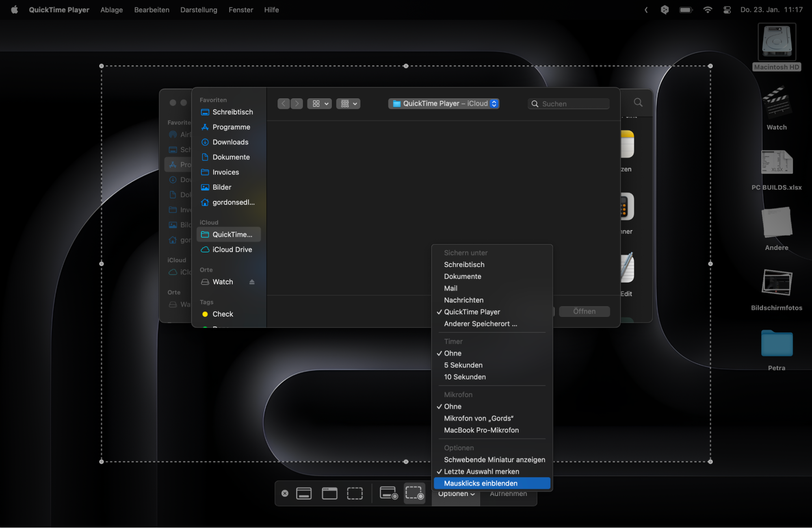Select the yellow Check tag
Screen dimensions: 812x528
click(x=229, y=314)
